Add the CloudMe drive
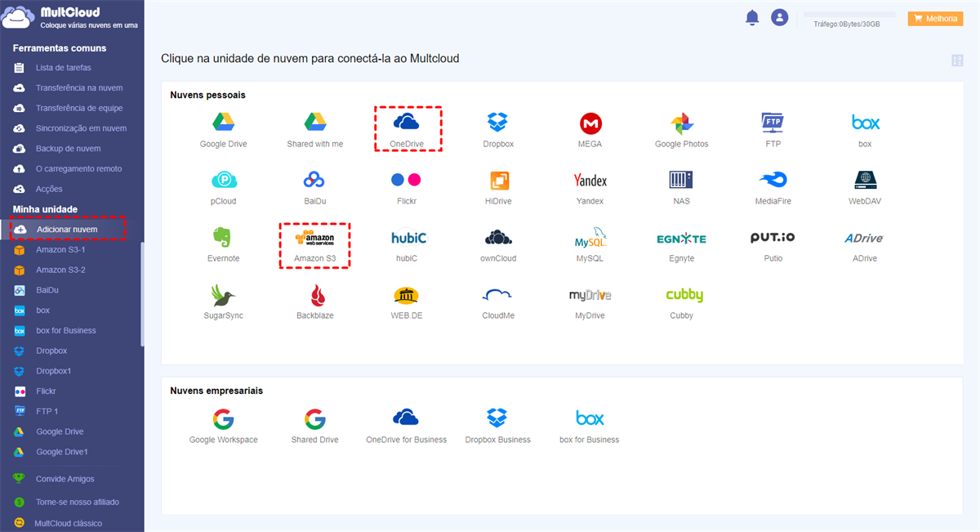The image size is (980, 532). tap(498, 302)
